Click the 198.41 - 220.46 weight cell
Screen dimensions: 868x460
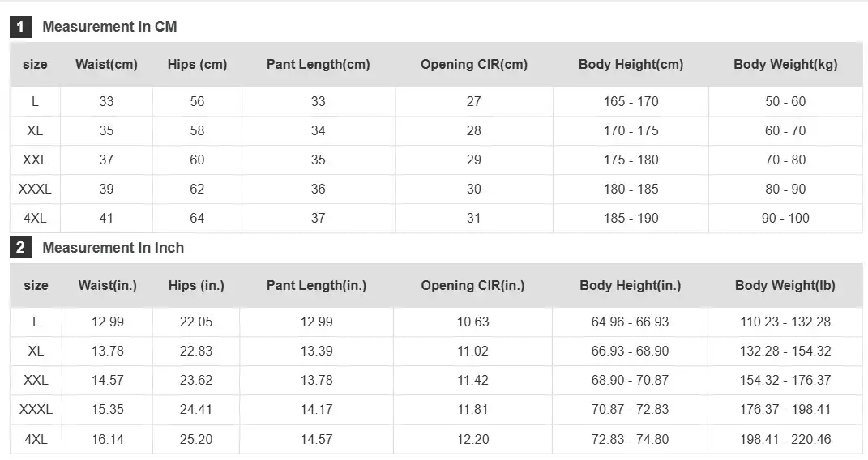coord(785,439)
